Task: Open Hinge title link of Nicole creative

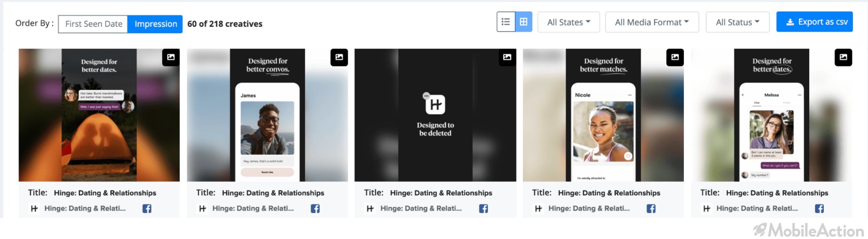Action: 609,193
